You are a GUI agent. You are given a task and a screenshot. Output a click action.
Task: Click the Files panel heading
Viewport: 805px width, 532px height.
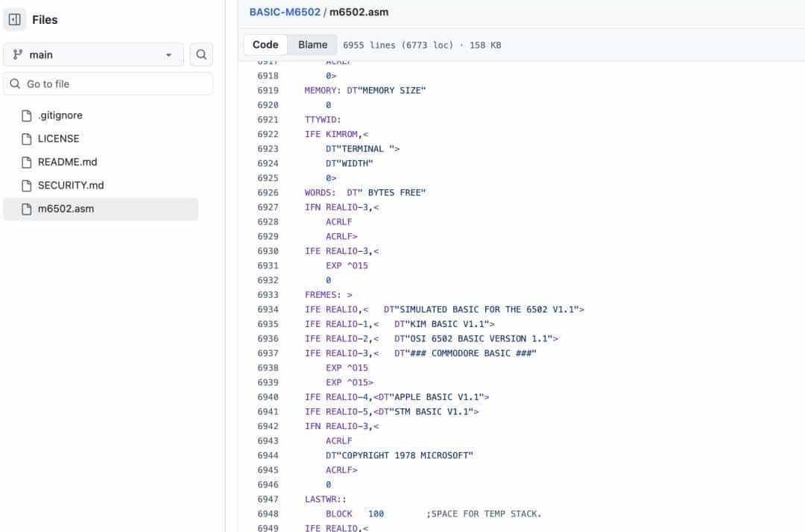[x=45, y=19]
